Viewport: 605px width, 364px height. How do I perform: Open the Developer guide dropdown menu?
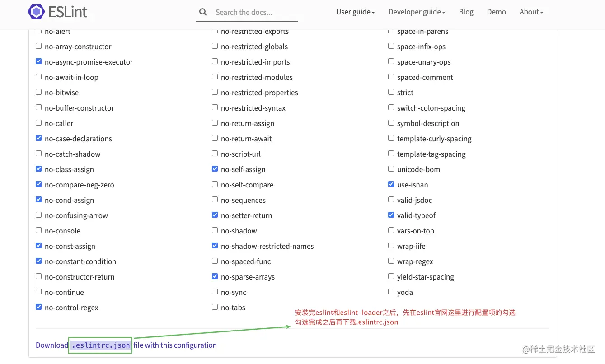(417, 12)
